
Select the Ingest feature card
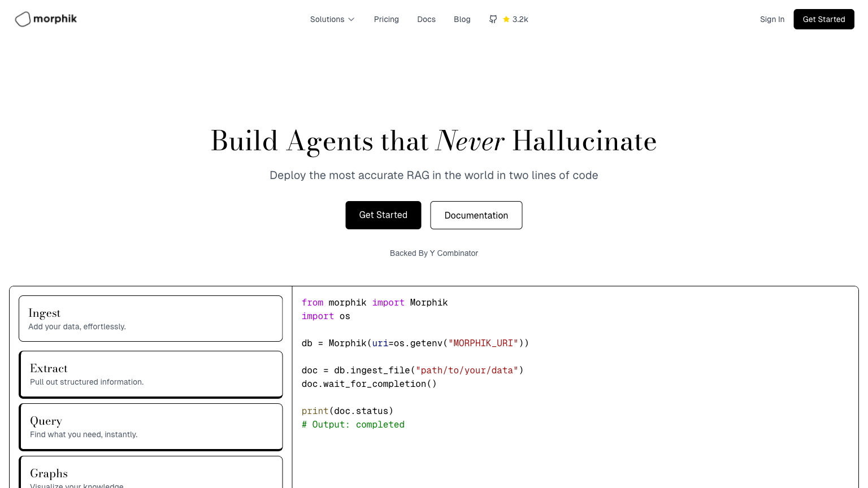[x=150, y=319]
